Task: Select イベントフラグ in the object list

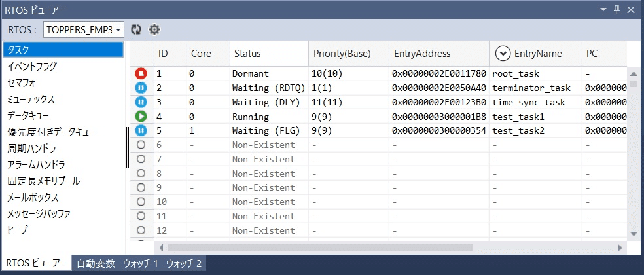Action: pos(31,66)
